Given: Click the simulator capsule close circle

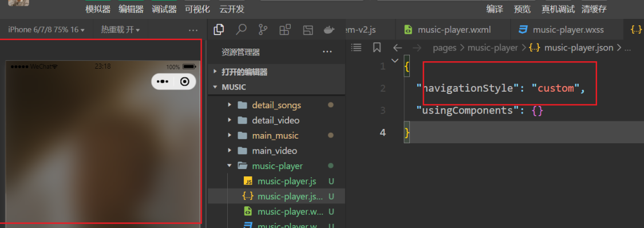Looking at the screenshot, I should pyautogui.click(x=184, y=81).
